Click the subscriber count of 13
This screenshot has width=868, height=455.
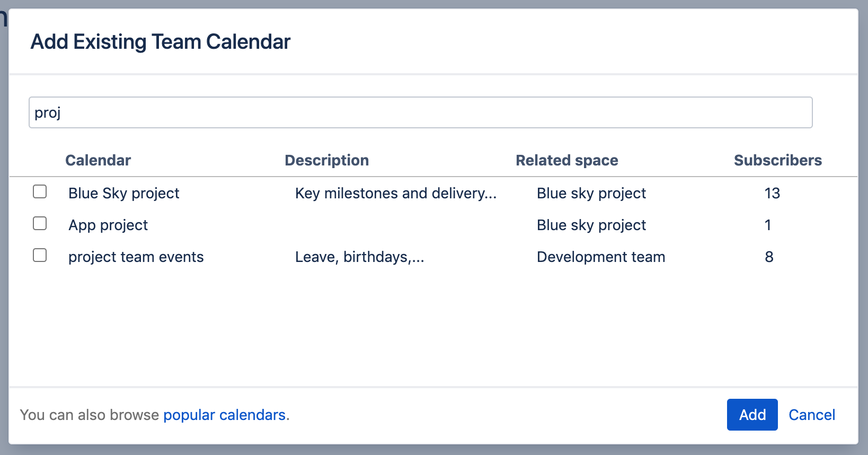(772, 193)
